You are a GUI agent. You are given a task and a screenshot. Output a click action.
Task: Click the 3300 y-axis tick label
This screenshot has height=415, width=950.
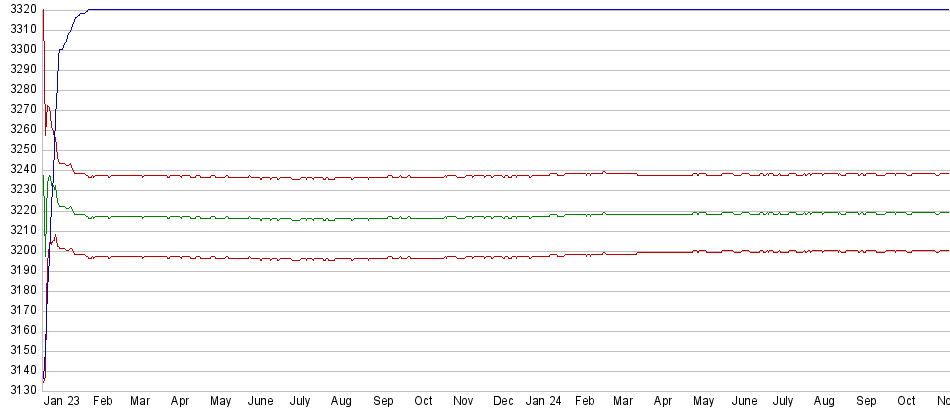coord(24,50)
